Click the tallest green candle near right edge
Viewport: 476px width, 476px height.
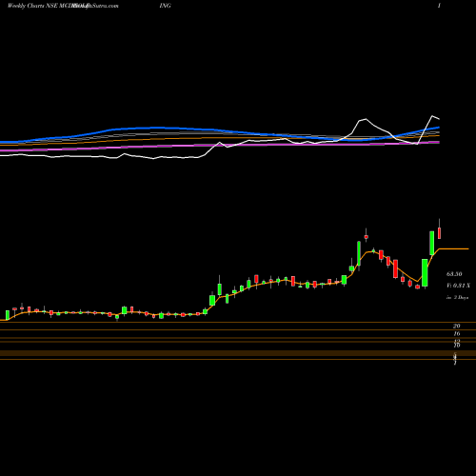[425, 273]
